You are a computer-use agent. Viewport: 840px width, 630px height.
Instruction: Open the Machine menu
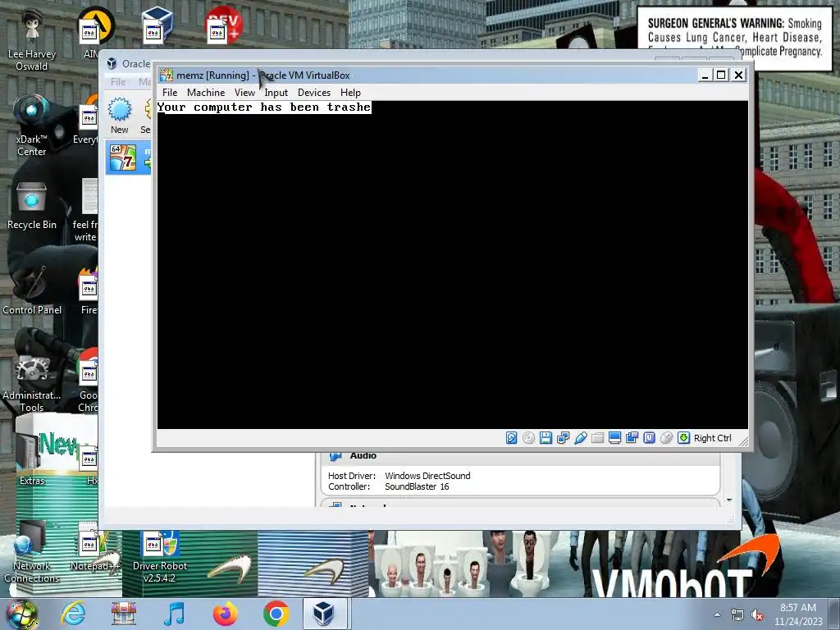pyautogui.click(x=206, y=93)
